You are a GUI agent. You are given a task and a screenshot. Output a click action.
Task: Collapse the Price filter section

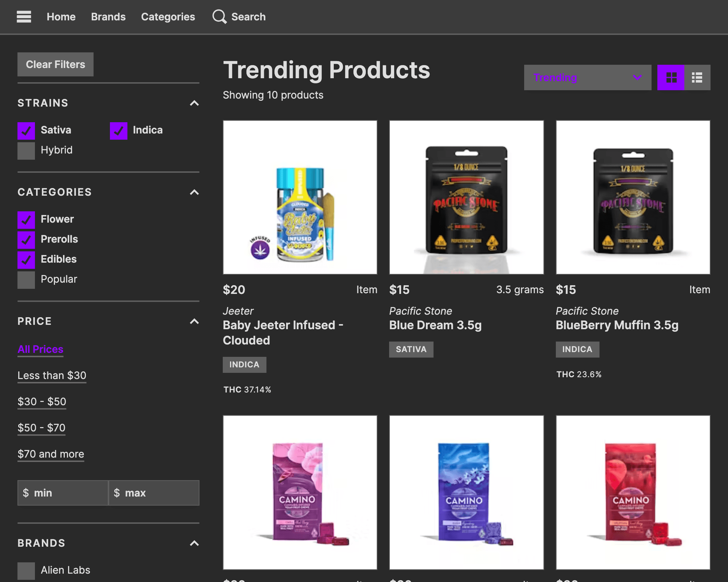(194, 321)
